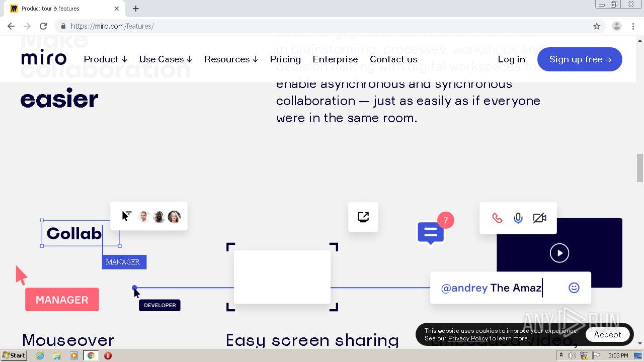
Task: Close the Product tour & features tab
Action: pos(117,9)
